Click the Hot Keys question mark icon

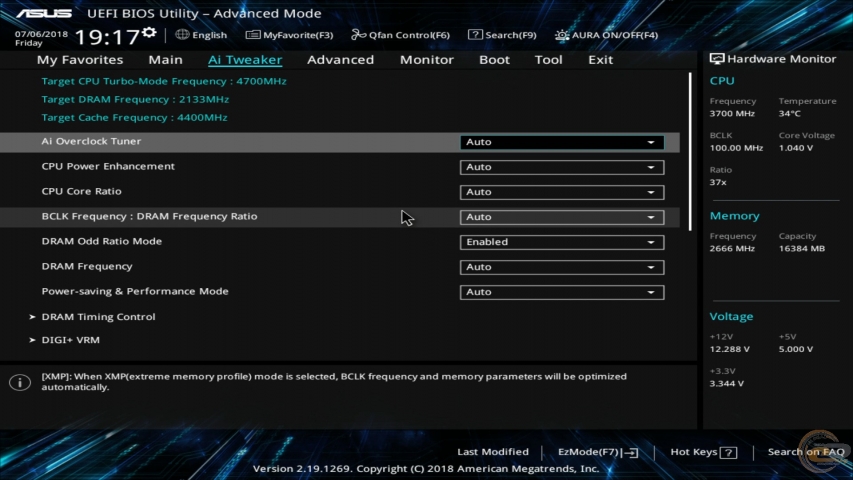(728, 452)
